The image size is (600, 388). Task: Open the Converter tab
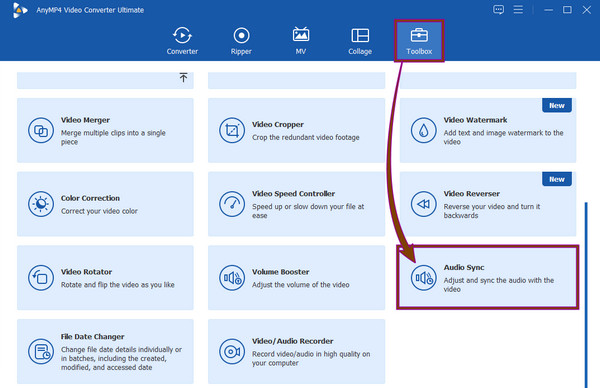click(x=182, y=41)
